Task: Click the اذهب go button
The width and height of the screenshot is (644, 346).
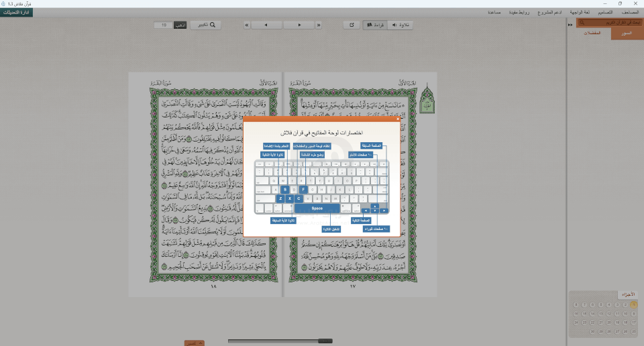Action: click(x=180, y=25)
